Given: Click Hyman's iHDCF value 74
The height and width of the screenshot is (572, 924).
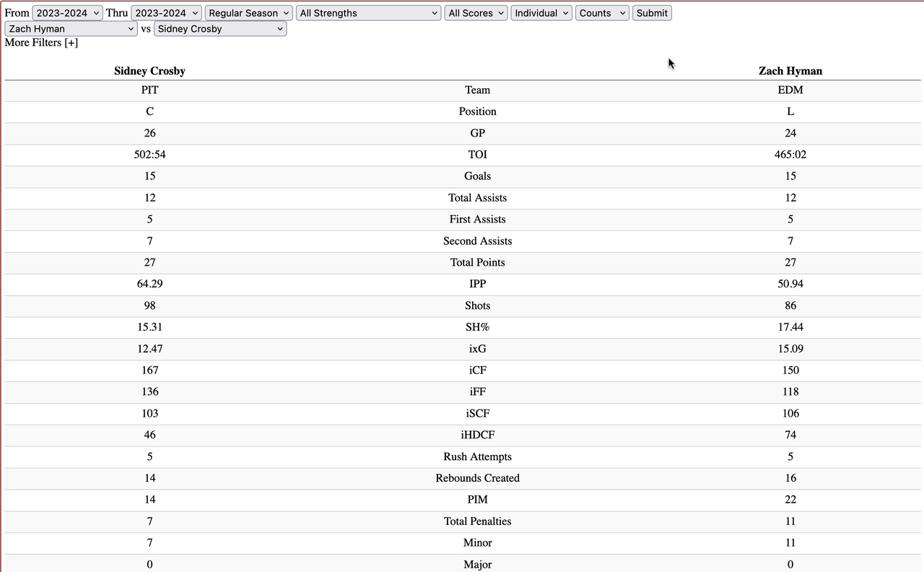Looking at the screenshot, I should click(790, 435).
